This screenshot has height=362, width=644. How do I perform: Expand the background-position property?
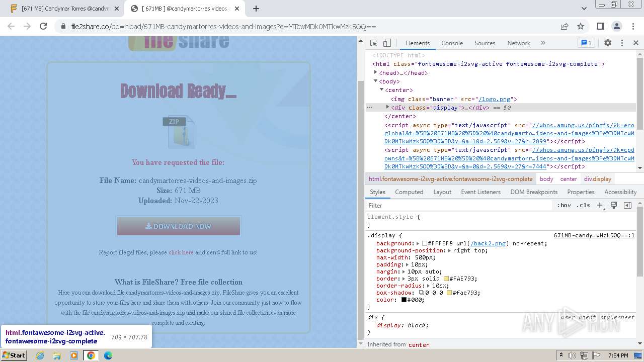pos(449,250)
